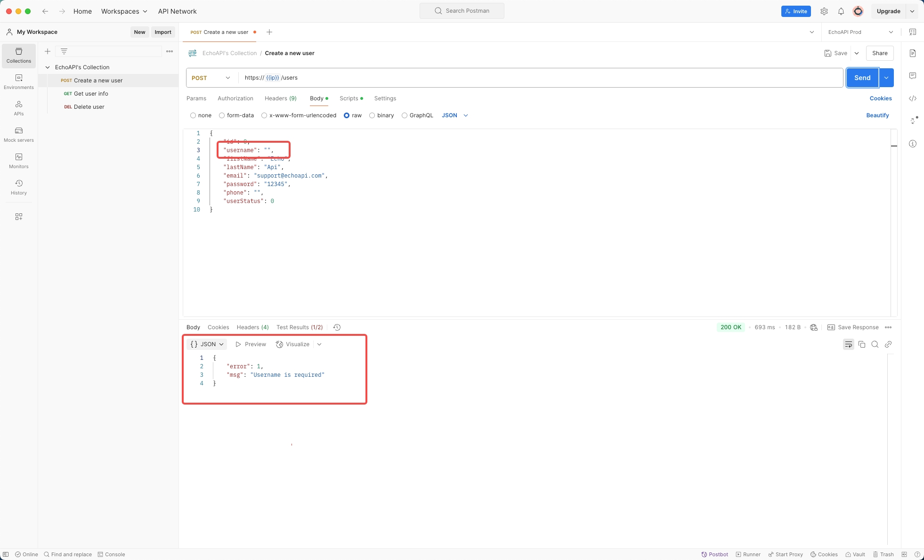Click the Share button for collection
The width and height of the screenshot is (924, 560).
pyautogui.click(x=880, y=53)
